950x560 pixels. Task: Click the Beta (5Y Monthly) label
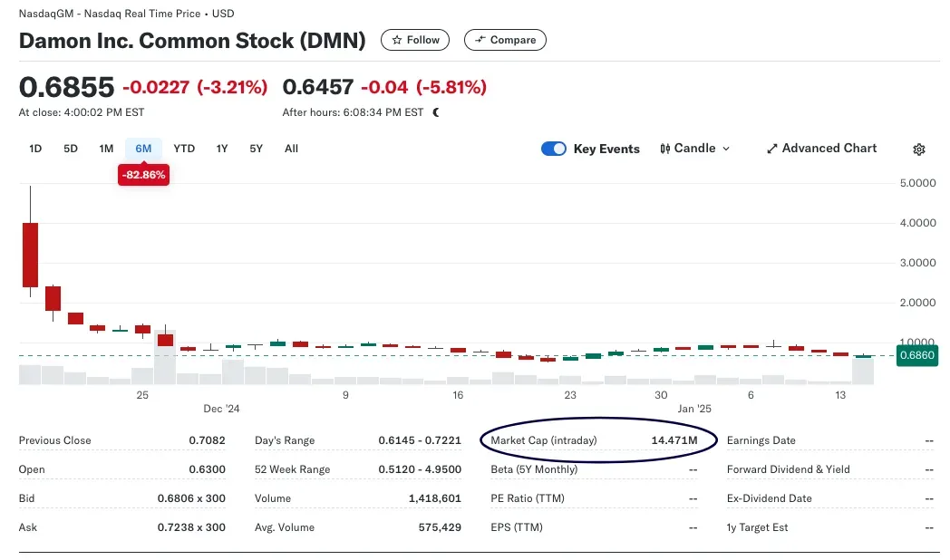pos(535,469)
